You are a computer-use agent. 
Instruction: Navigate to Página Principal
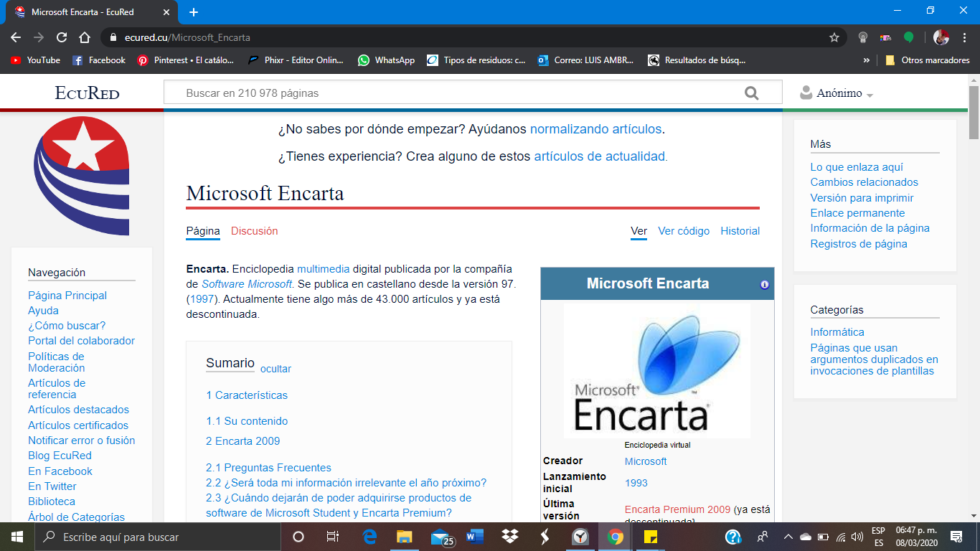67,295
